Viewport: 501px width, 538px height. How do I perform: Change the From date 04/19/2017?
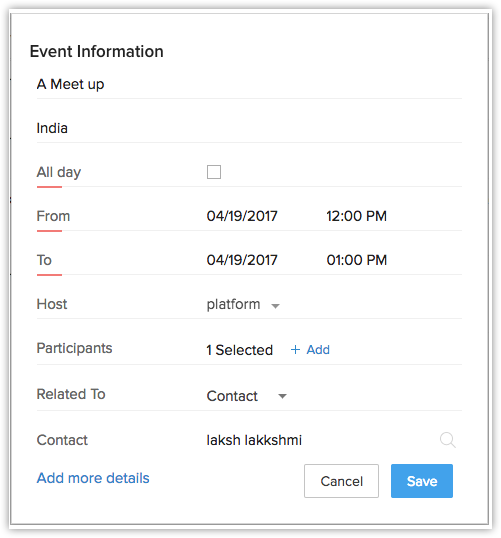click(x=242, y=216)
